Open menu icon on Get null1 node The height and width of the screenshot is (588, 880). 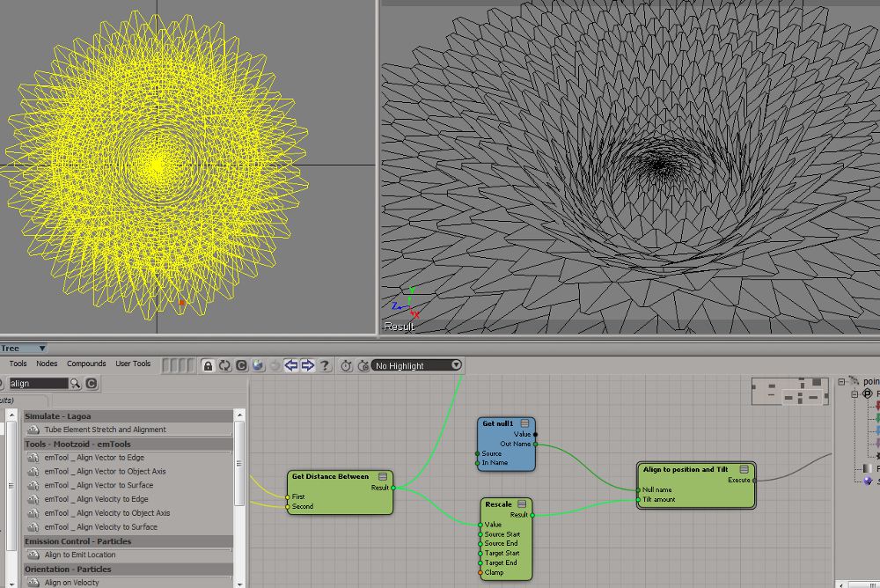tap(525, 423)
